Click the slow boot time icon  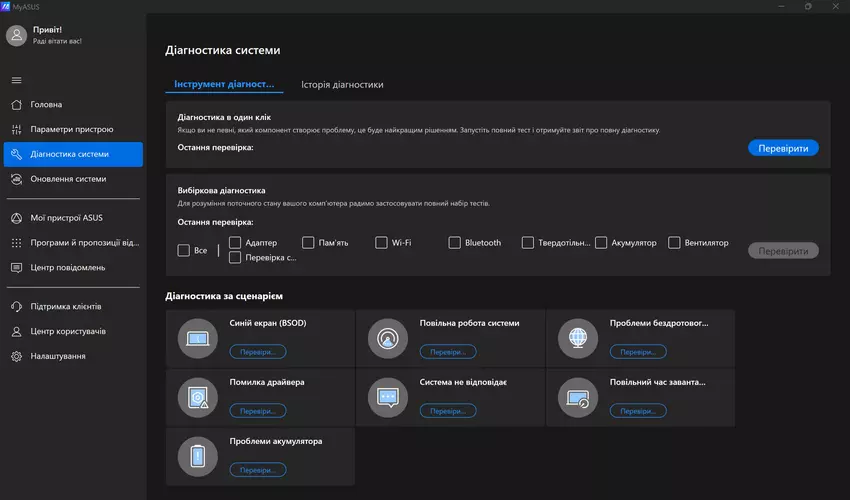pyautogui.click(x=578, y=397)
